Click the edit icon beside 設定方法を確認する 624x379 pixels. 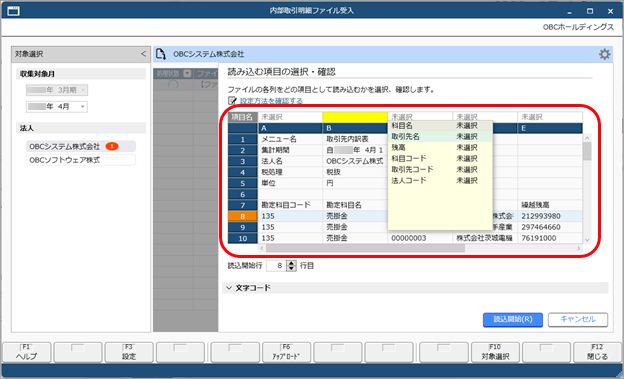click(232, 100)
